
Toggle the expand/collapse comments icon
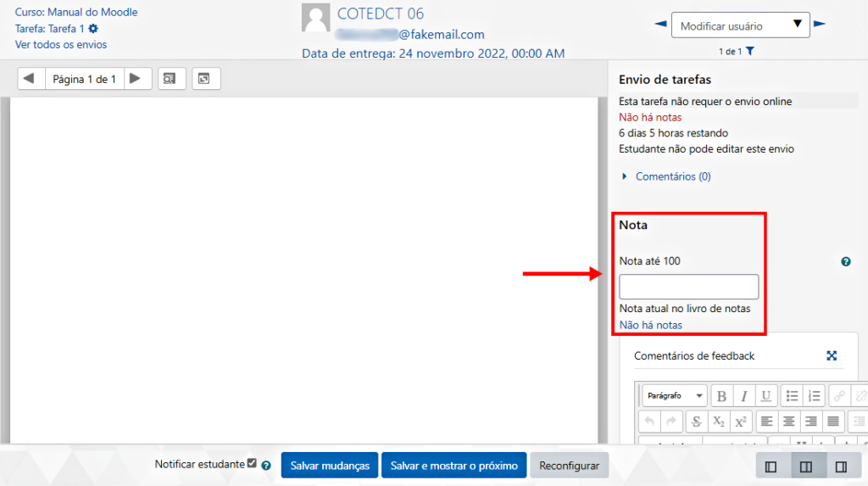[x=206, y=79]
